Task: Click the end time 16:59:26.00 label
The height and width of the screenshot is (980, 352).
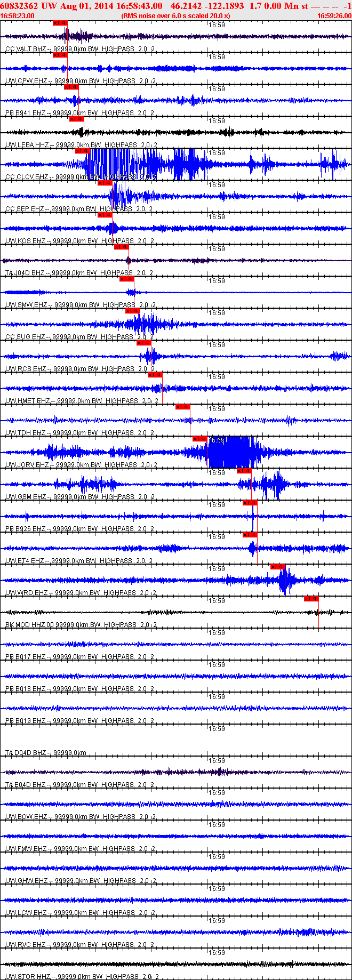Action: [334, 16]
